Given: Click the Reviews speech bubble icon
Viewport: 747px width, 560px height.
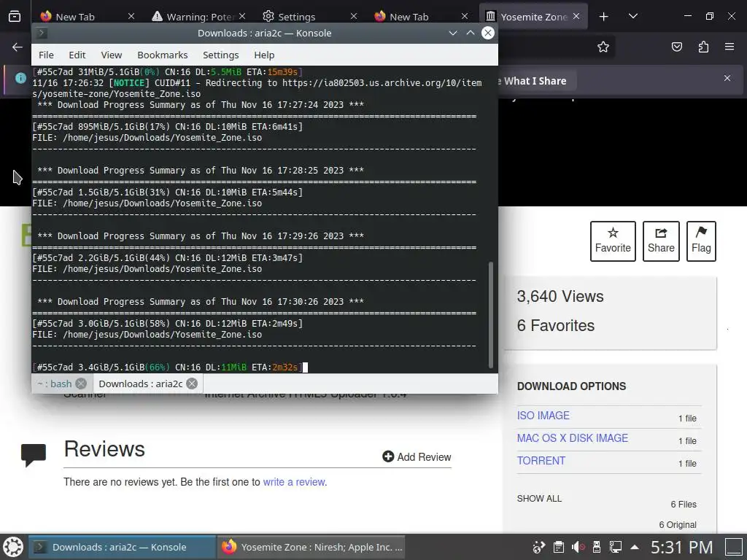Looking at the screenshot, I should [x=34, y=455].
